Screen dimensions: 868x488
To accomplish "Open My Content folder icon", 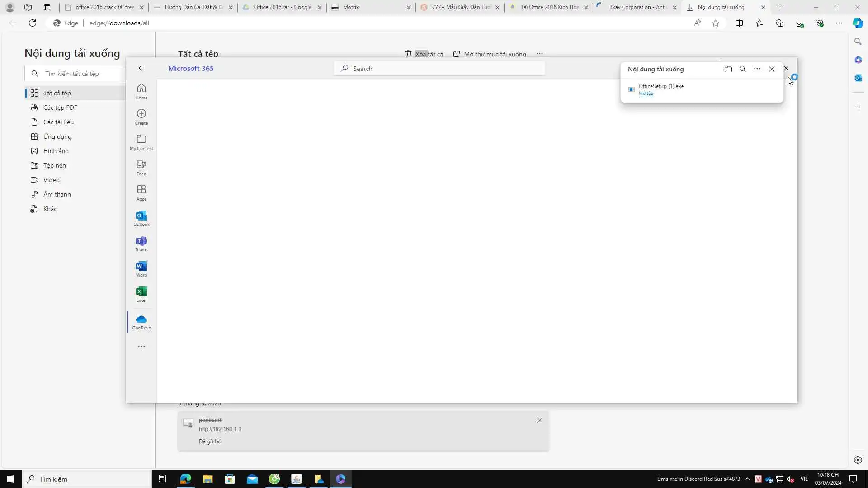I will 142,142.
